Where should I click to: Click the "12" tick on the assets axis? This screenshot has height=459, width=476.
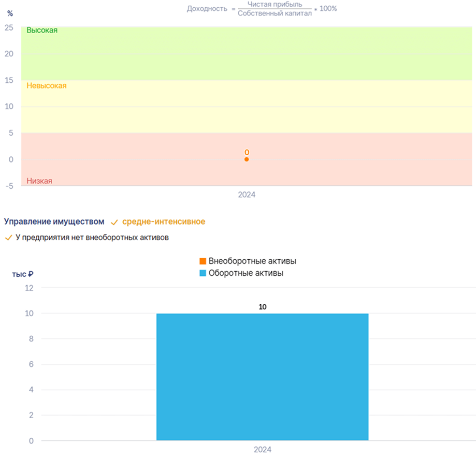[29, 288]
